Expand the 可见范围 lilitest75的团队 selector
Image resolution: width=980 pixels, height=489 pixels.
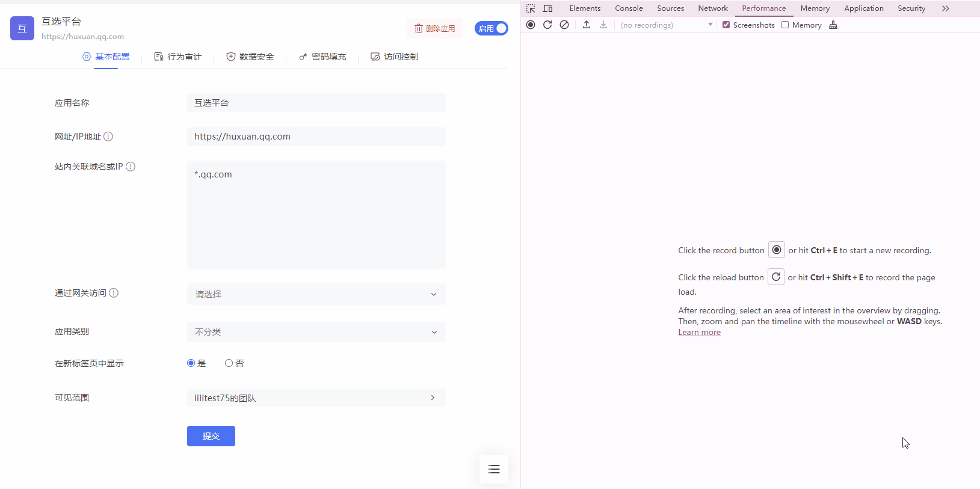[316, 398]
